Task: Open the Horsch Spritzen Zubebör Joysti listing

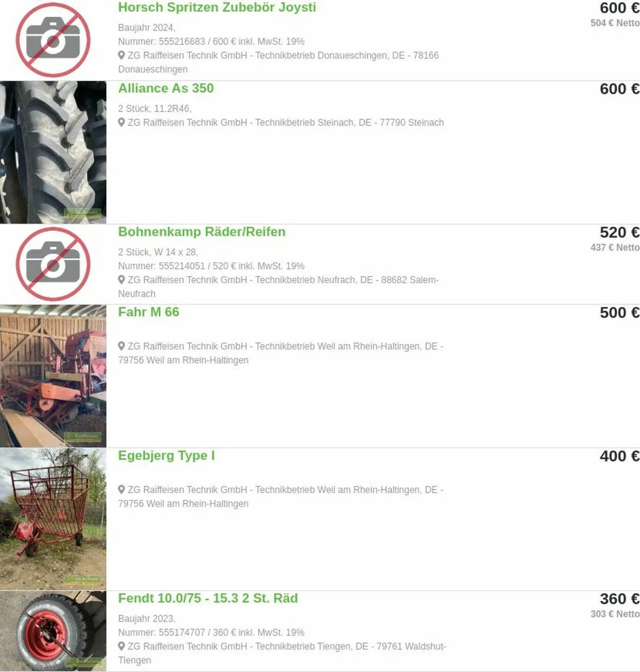Action: (x=217, y=7)
